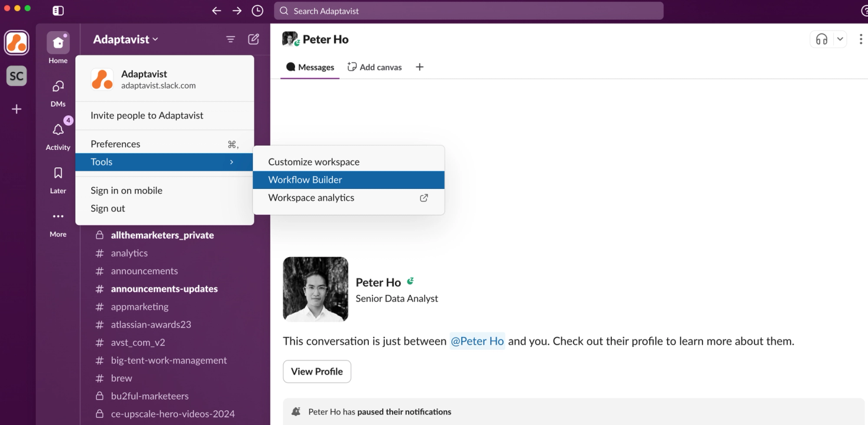Add a new tab with plus

tap(420, 67)
